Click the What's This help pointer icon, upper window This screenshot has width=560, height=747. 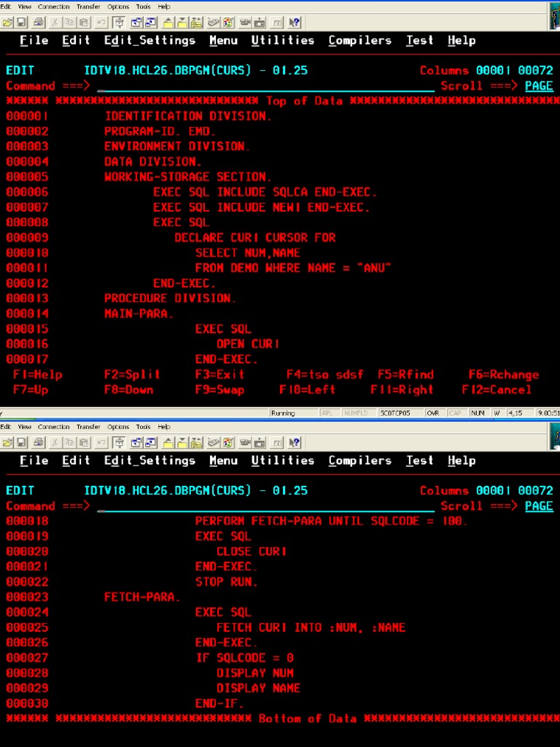pyautogui.click(x=295, y=23)
